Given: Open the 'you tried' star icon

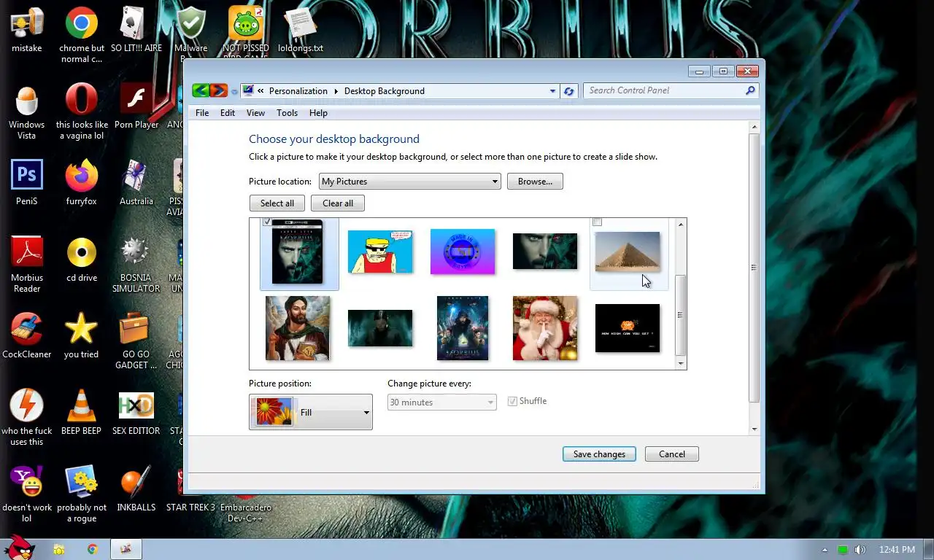Looking at the screenshot, I should click(x=81, y=329).
